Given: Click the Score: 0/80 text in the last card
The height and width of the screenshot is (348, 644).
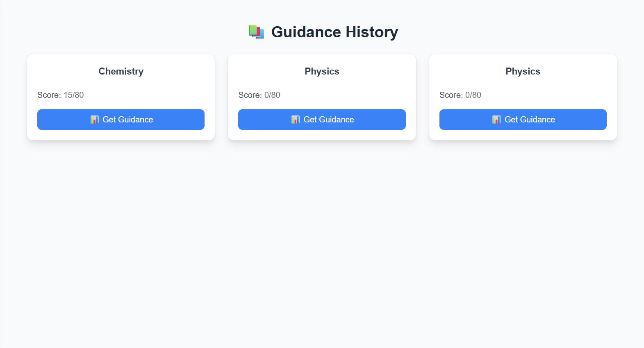Looking at the screenshot, I should click(460, 95).
